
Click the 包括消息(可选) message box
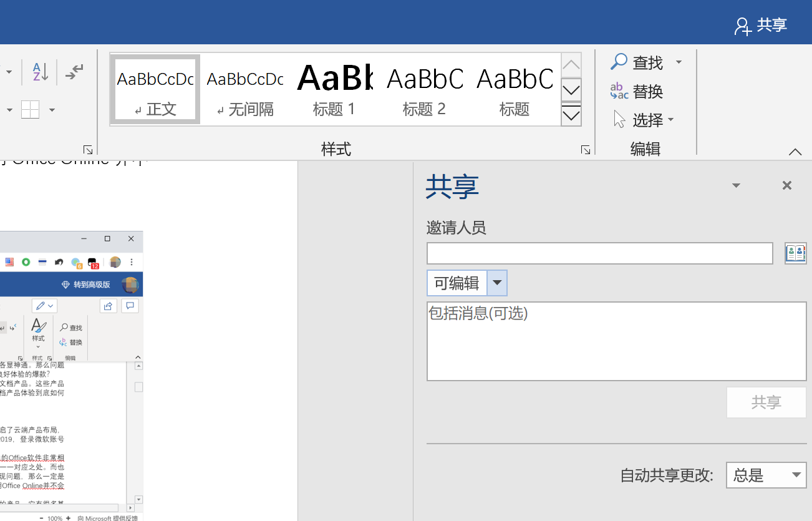click(x=617, y=341)
